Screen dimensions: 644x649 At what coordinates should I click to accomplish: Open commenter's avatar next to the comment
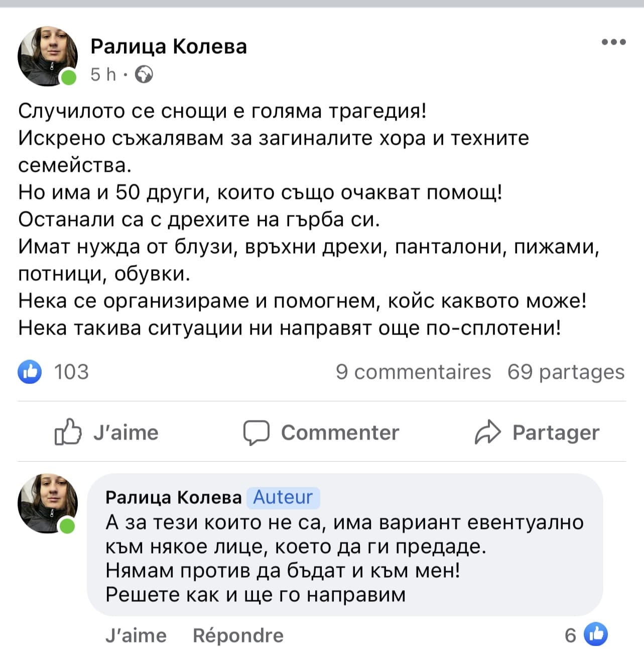[47, 503]
